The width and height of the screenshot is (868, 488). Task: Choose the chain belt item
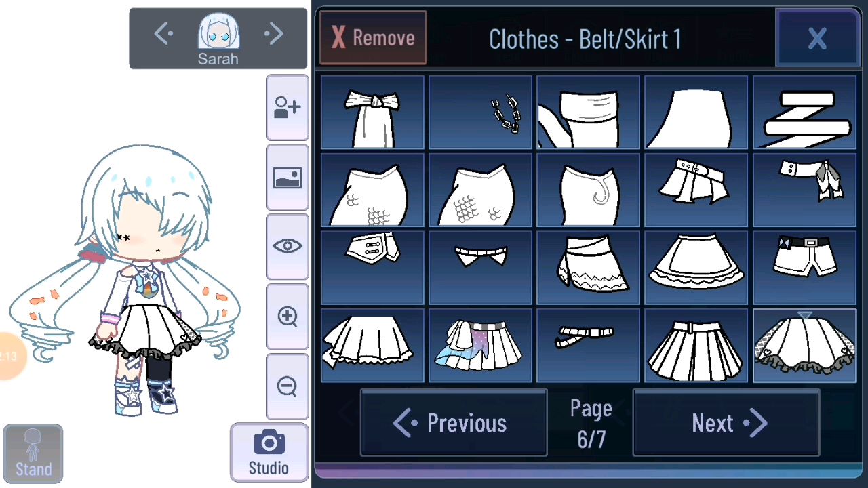coord(481,113)
